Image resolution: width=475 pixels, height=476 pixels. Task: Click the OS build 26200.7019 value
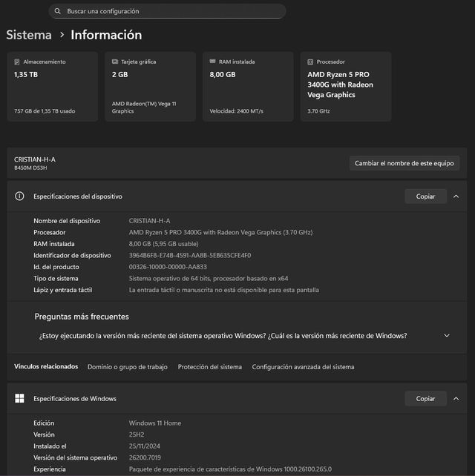click(145, 457)
